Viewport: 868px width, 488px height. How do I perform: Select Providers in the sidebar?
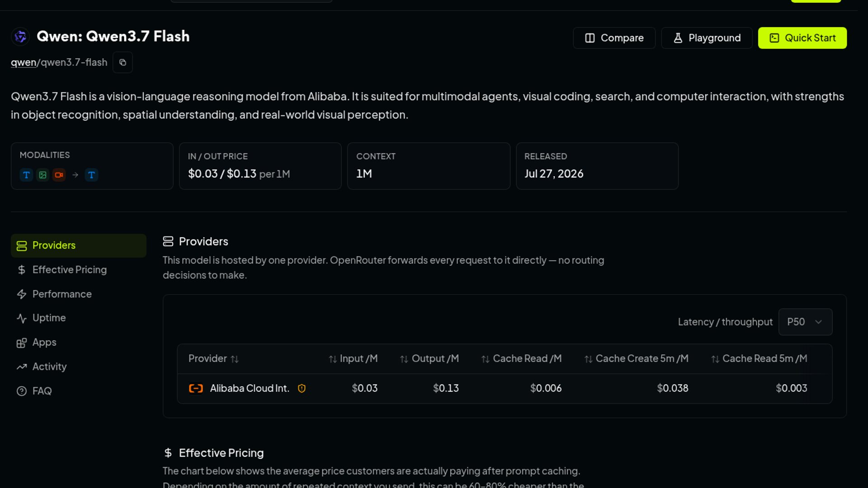[79, 246]
